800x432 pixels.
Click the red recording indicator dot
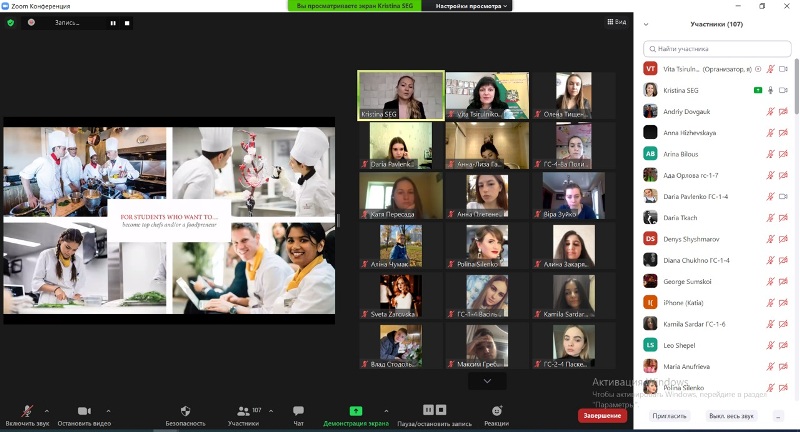(x=31, y=22)
